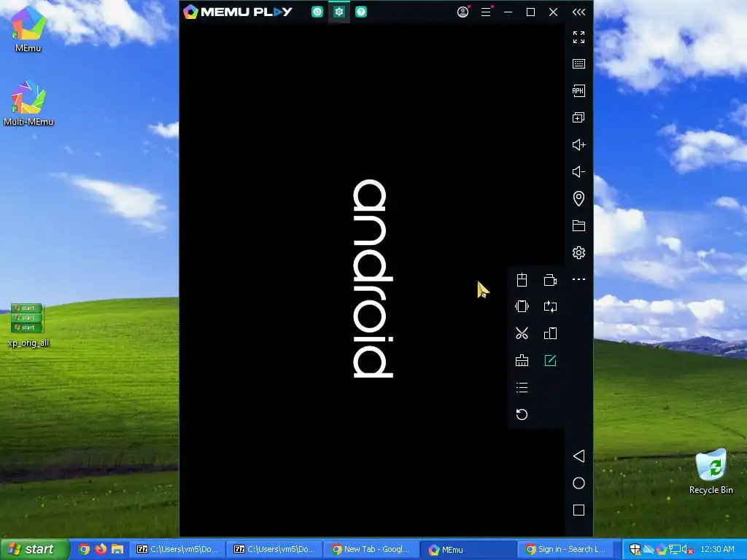Switch to Sign in - Search Chrome taskbar window
Screen dimensions: 747x560
[566, 550]
